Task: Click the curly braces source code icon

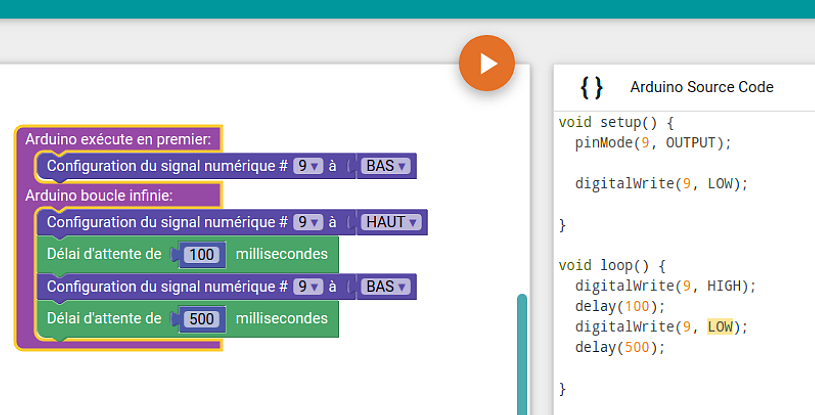Action: click(591, 87)
